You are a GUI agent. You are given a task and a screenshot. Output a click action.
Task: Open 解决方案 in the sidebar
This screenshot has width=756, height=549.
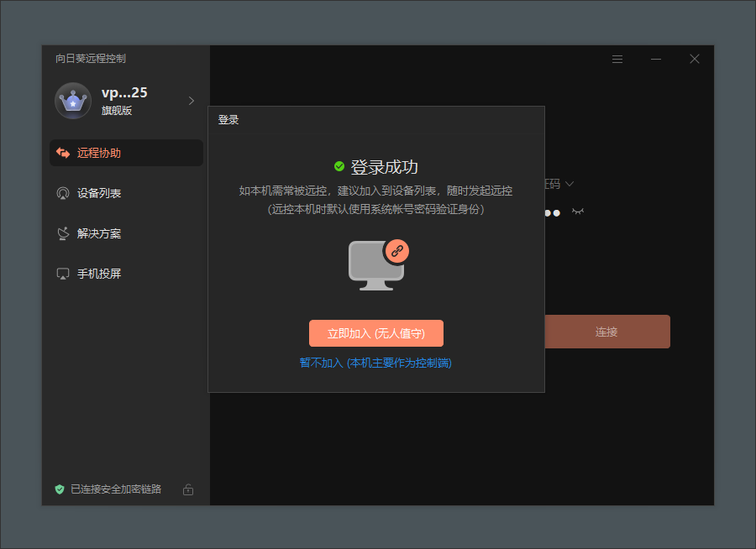(x=126, y=233)
